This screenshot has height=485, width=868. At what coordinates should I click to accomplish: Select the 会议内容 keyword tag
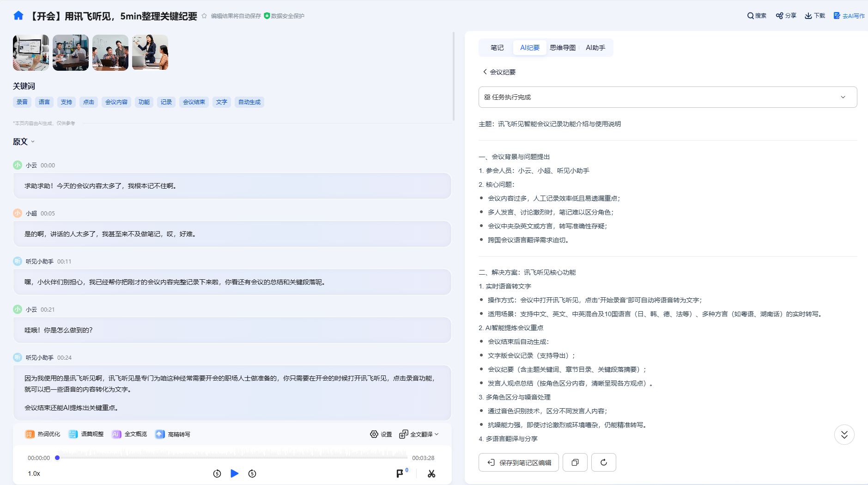116,102
